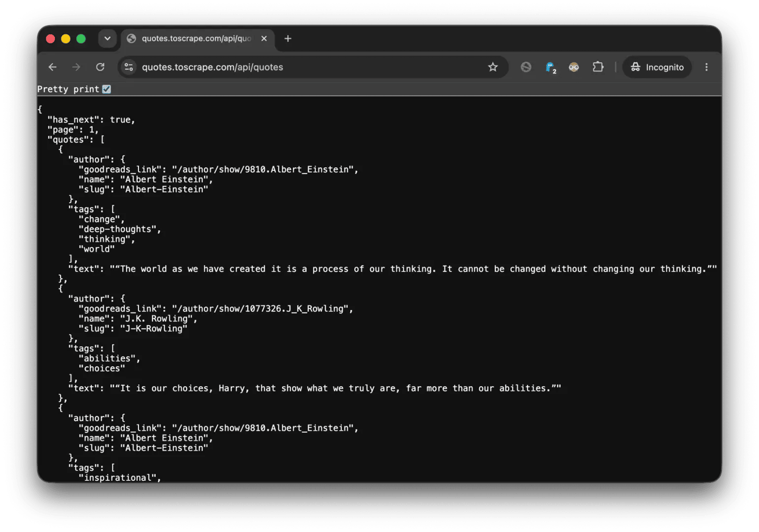Click the "has_next": true line

pos(91,120)
